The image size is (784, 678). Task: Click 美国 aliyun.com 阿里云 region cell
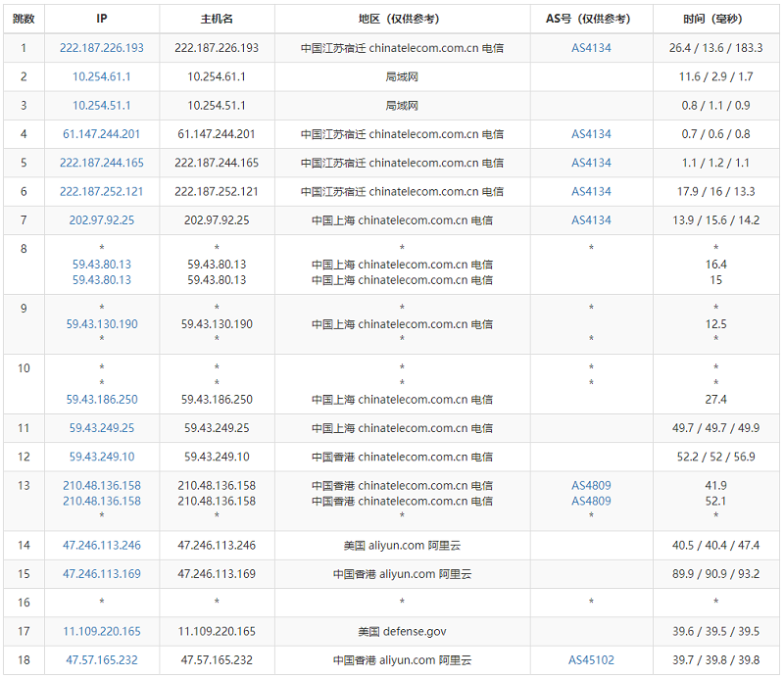tap(402, 545)
